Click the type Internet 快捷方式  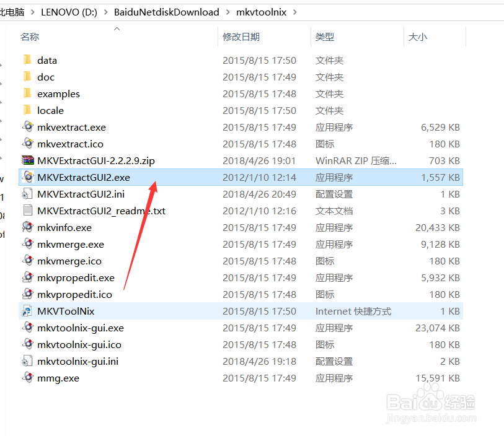pyautogui.click(x=353, y=311)
